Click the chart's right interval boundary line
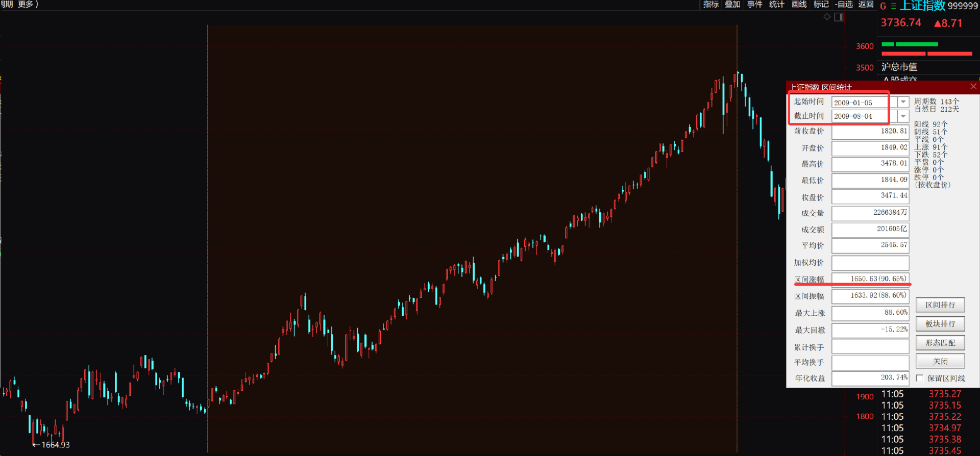The height and width of the screenshot is (456, 980). click(x=737, y=238)
